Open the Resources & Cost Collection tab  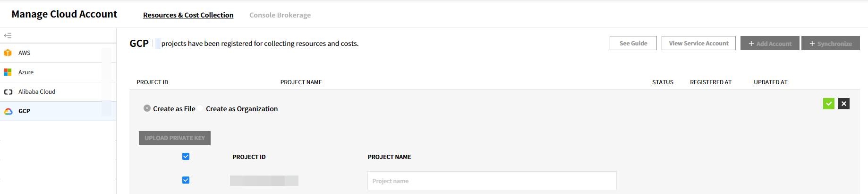coord(188,15)
